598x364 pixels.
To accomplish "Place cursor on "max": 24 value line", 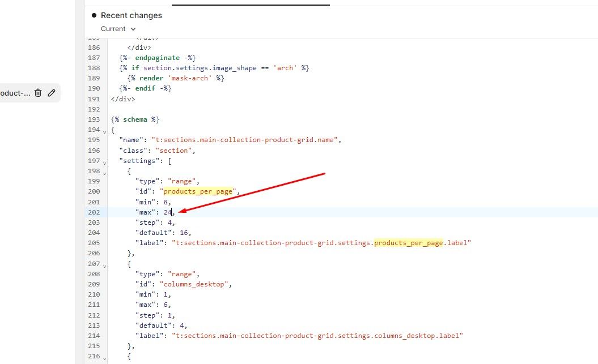I will coord(155,212).
